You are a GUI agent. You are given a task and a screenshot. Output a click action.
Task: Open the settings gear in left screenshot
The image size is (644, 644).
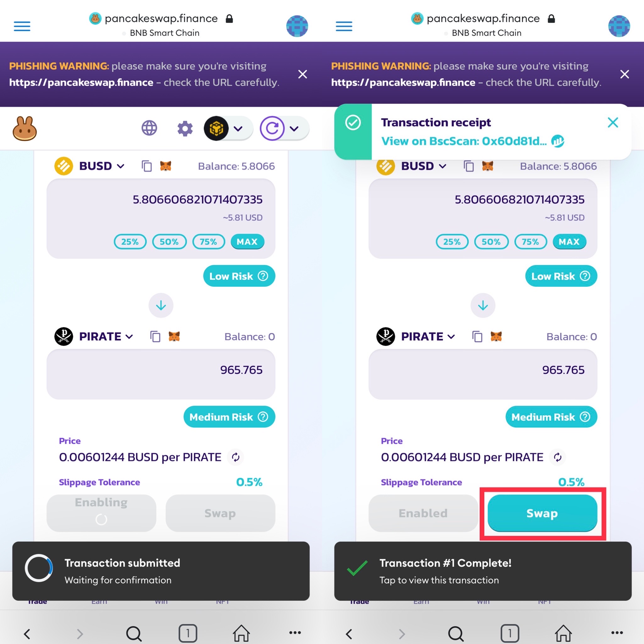(185, 128)
